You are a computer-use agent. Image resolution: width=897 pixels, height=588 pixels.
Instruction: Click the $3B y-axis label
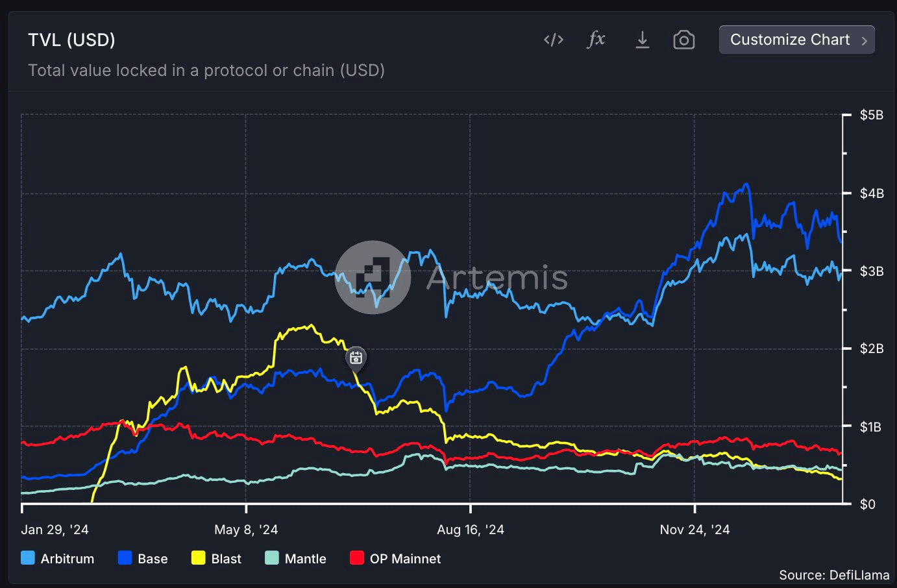click(x=872, y=271)
